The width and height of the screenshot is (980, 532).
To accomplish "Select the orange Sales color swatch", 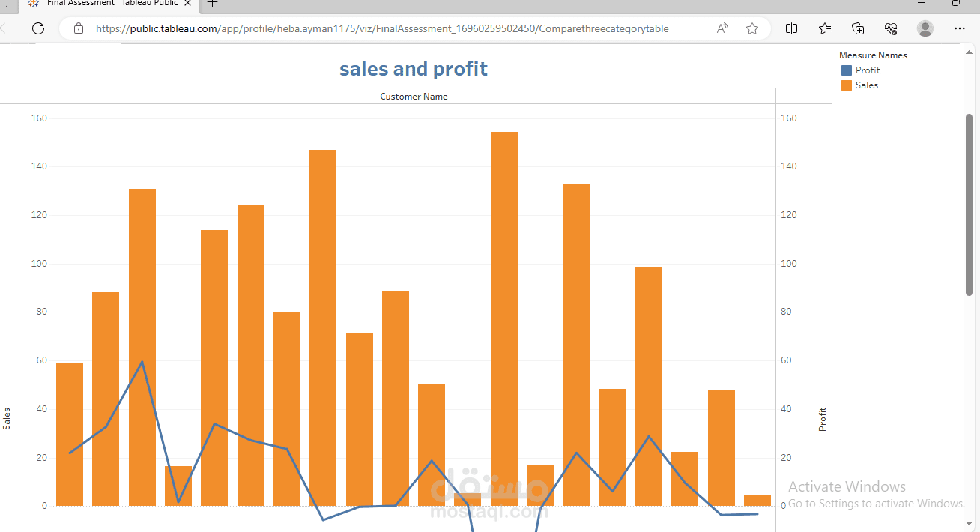I will [x=847, y=85].
